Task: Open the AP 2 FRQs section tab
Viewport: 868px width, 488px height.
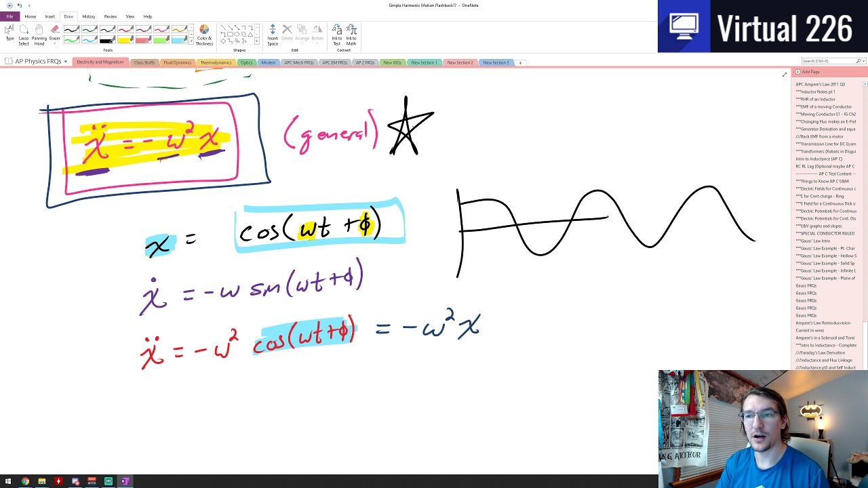Action: [x=365, y=62]
